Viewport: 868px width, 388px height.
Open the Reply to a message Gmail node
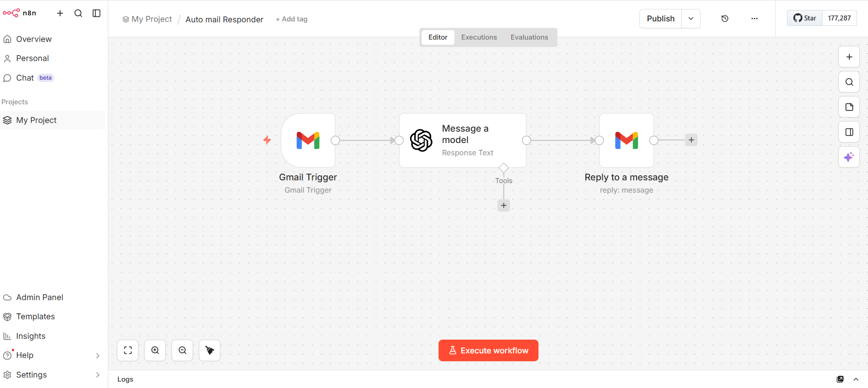[x=627, y=140]
